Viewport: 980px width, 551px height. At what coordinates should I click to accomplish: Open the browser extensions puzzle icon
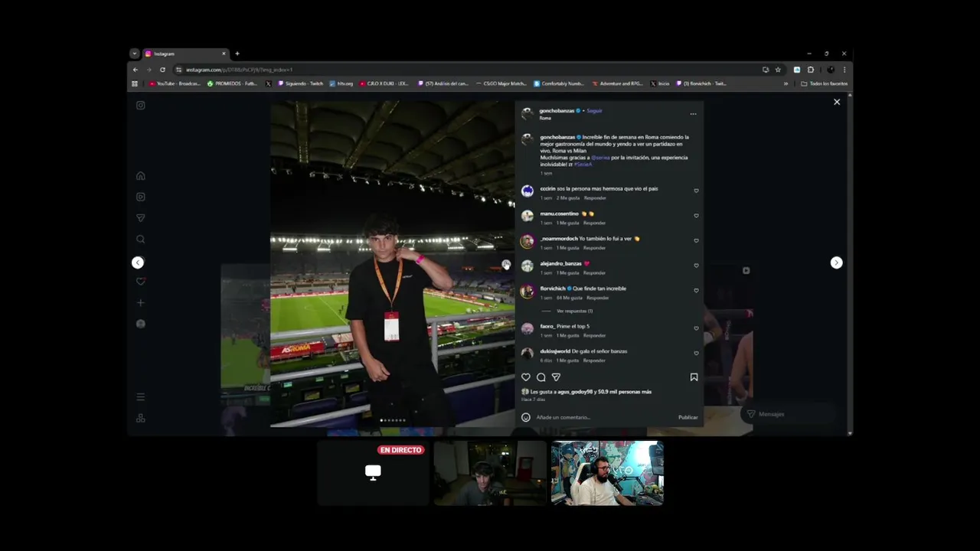point(811,70)
